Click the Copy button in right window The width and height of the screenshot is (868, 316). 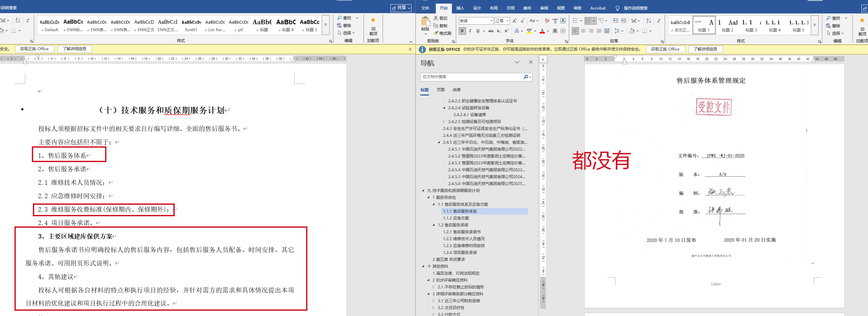point(440,26)
